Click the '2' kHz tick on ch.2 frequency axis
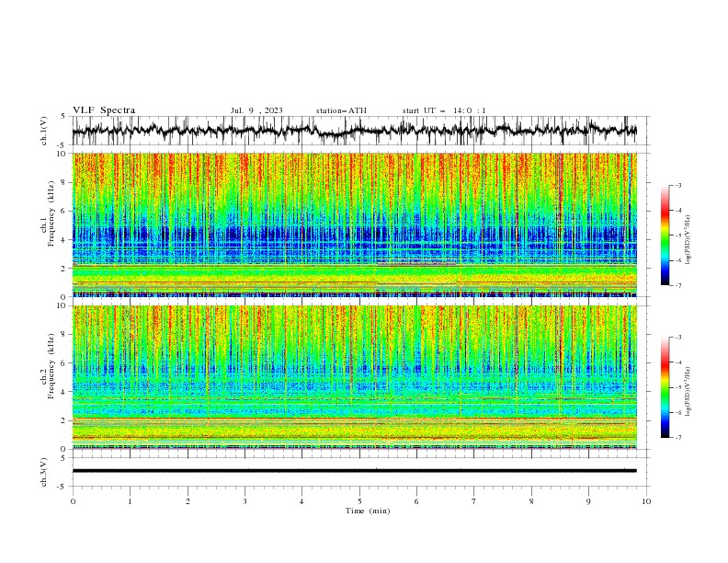728x563 pixels. (x=64, y=420)
